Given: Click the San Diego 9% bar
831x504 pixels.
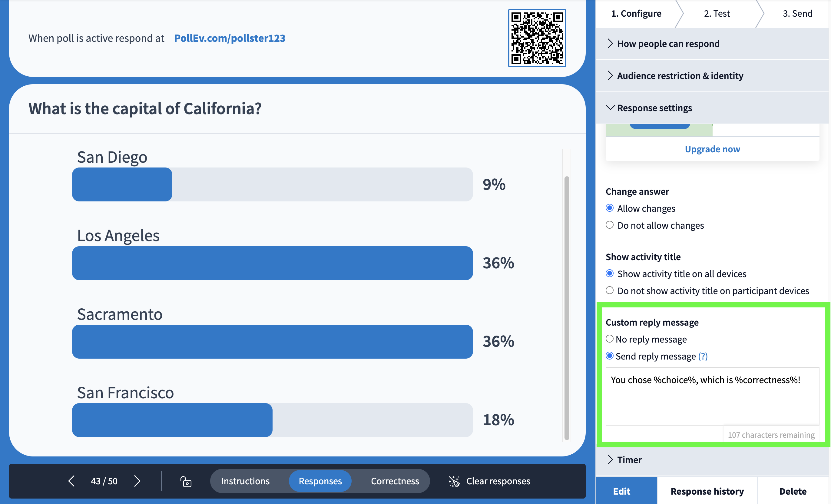Looking at the screenshot, I should coord(272,184).
